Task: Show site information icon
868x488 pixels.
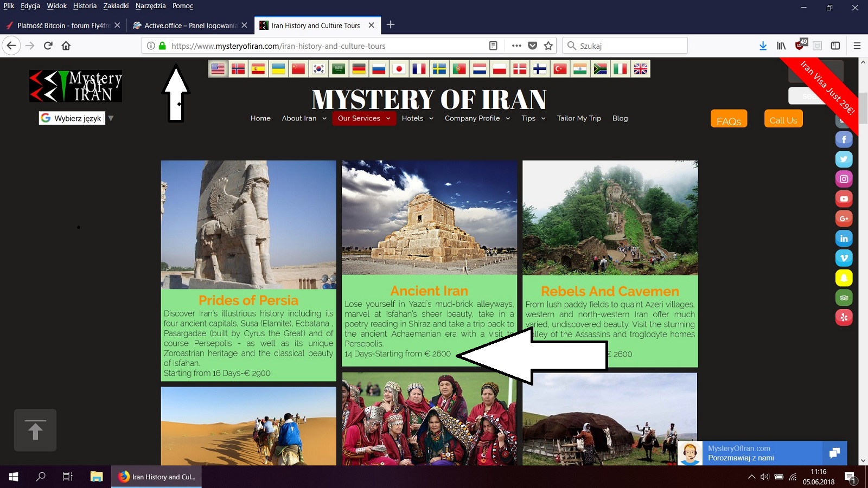Action: click(151, 46)
